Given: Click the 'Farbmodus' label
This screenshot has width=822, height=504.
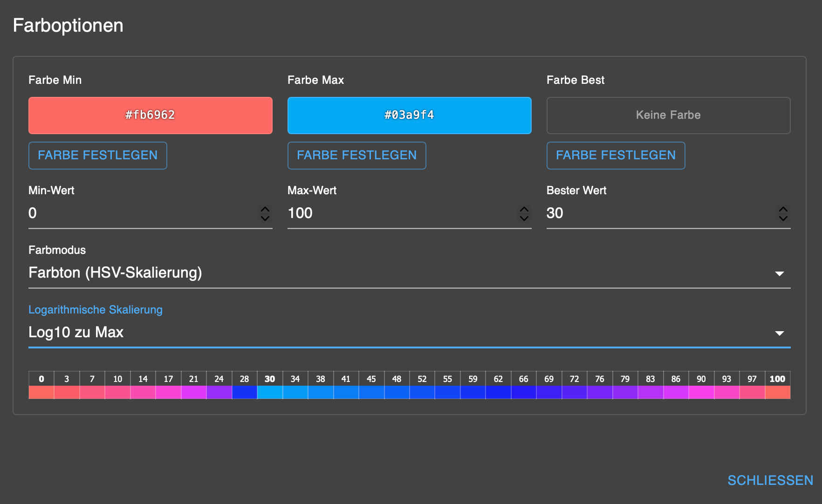Looking at the screenshot, I should click(x=57, y=250).
